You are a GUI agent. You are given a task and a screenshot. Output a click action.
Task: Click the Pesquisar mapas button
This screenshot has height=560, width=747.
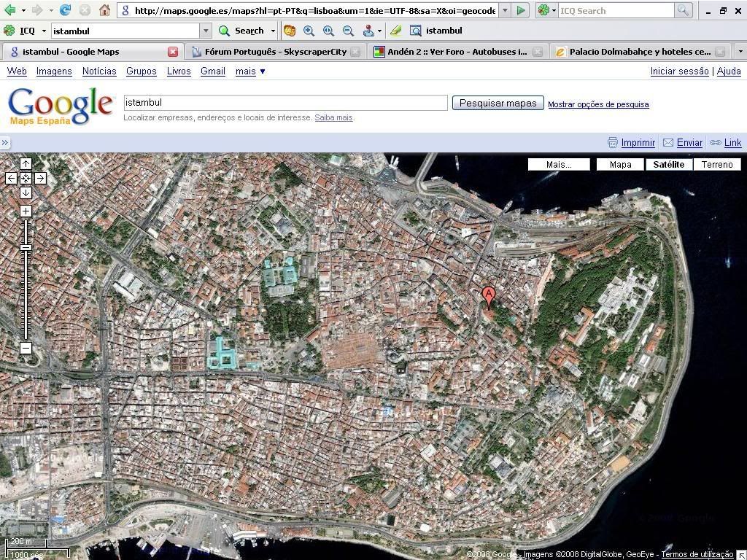pos(498,104)
